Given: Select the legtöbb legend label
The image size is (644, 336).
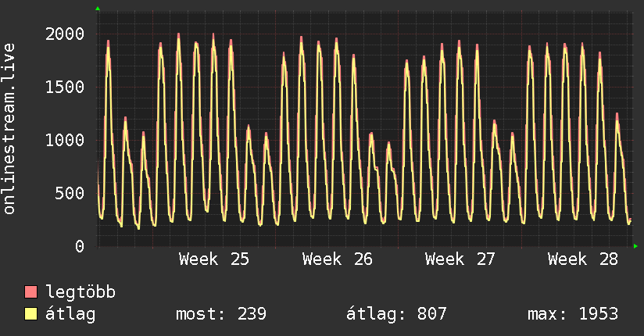Looking at the screenshot, I should click(80, 291).
